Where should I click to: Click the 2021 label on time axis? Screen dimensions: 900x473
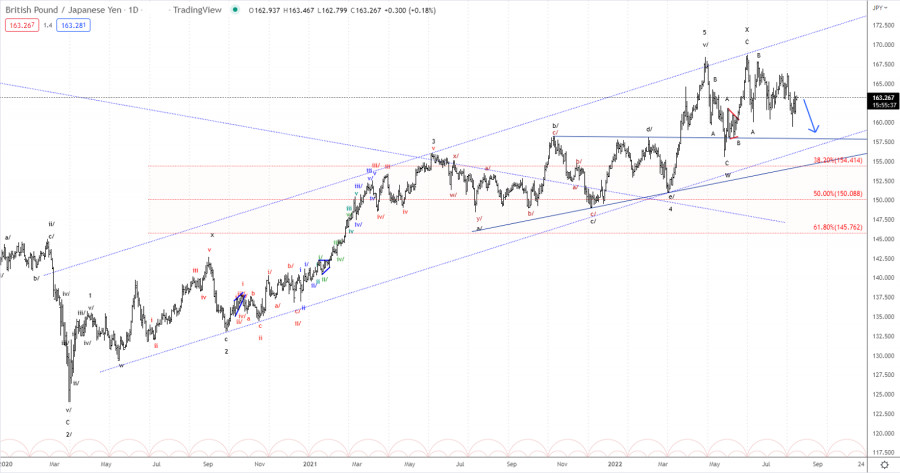[311, 464]
